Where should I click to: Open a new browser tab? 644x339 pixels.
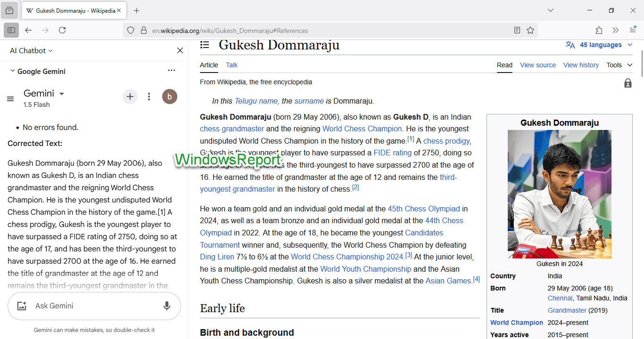click(136, 10)
